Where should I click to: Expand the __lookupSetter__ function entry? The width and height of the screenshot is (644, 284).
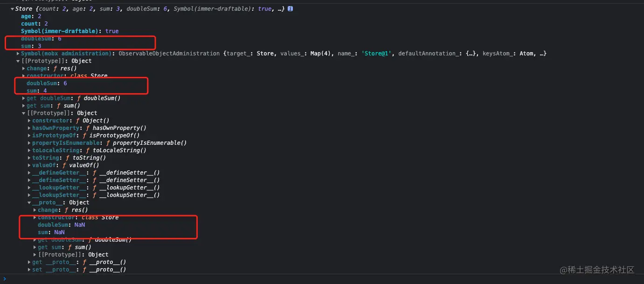click(29, 195)
